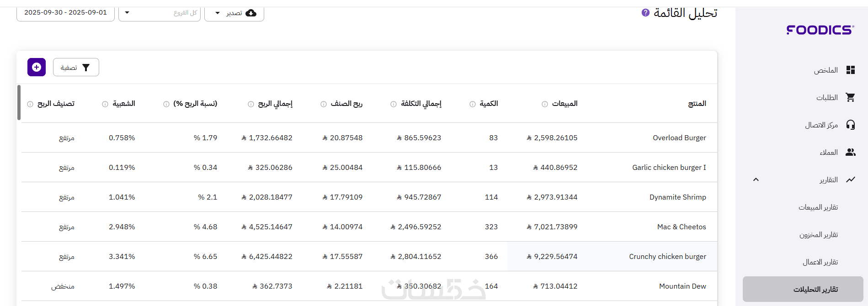Click the shopping cart icon for الطلبات
Image resolution: width=868 pixels, height=306 pixels.
pyautogui.click(x=850, y=97)
